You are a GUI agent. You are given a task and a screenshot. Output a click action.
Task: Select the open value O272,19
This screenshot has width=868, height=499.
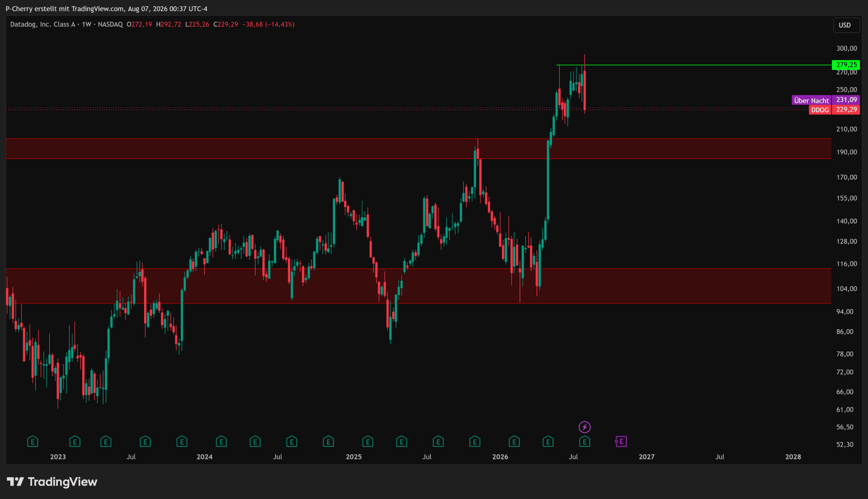139,24
